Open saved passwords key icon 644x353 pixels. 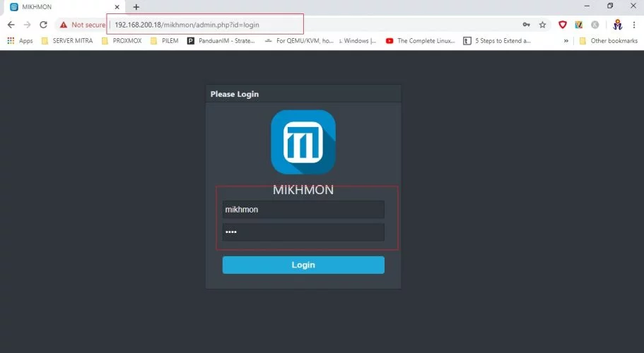pos(526,25)
